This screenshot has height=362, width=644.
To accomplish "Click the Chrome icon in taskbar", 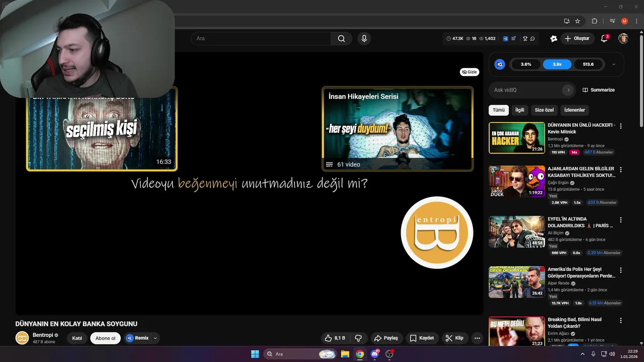I will click(x=360, y=354).
